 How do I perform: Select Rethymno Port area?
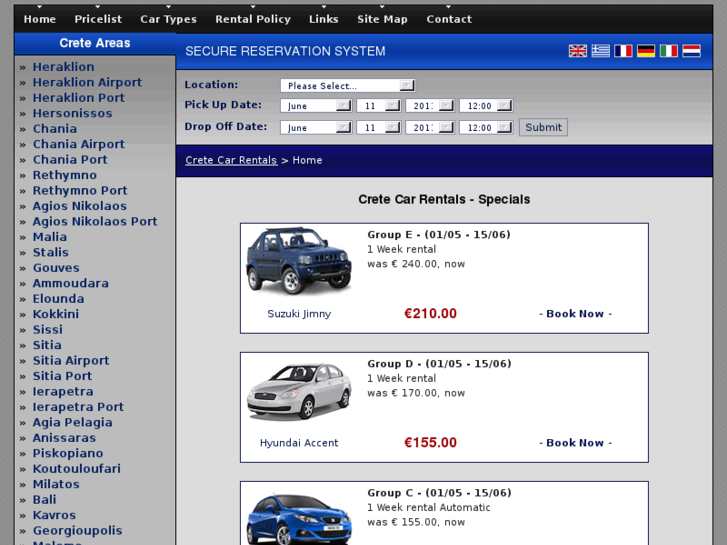(80, 191)
